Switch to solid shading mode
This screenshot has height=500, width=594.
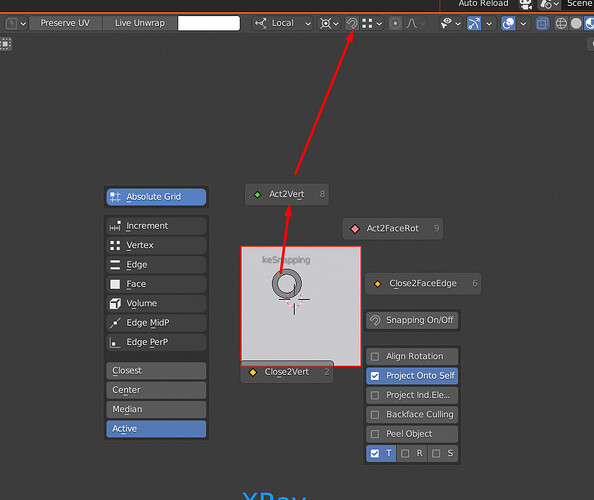click(x=576, y=23)
